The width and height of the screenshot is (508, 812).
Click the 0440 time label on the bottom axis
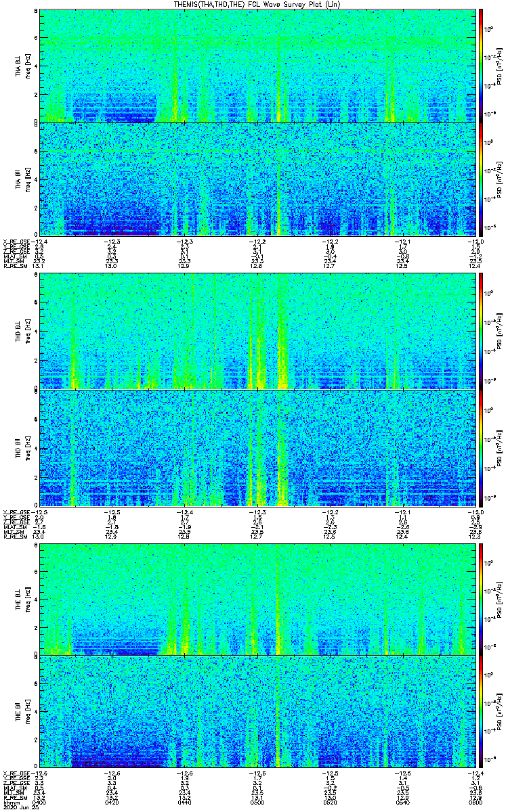coord(184,803)
